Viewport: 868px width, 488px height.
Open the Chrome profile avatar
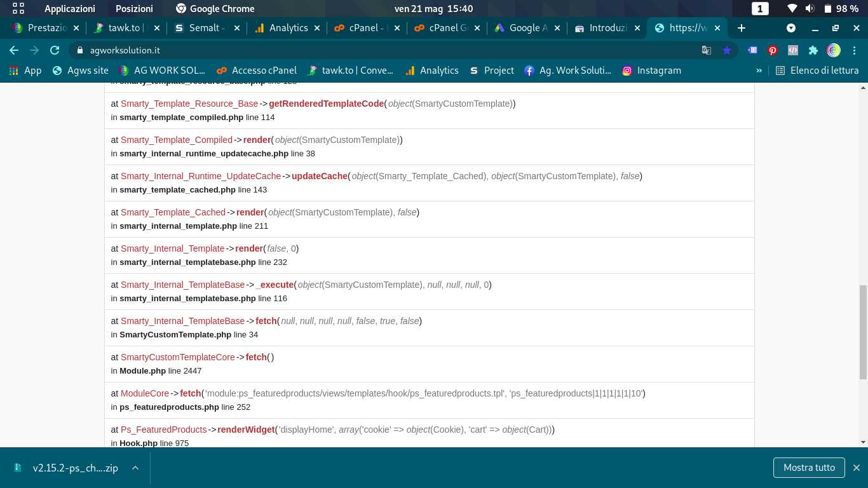click(834, 50)
